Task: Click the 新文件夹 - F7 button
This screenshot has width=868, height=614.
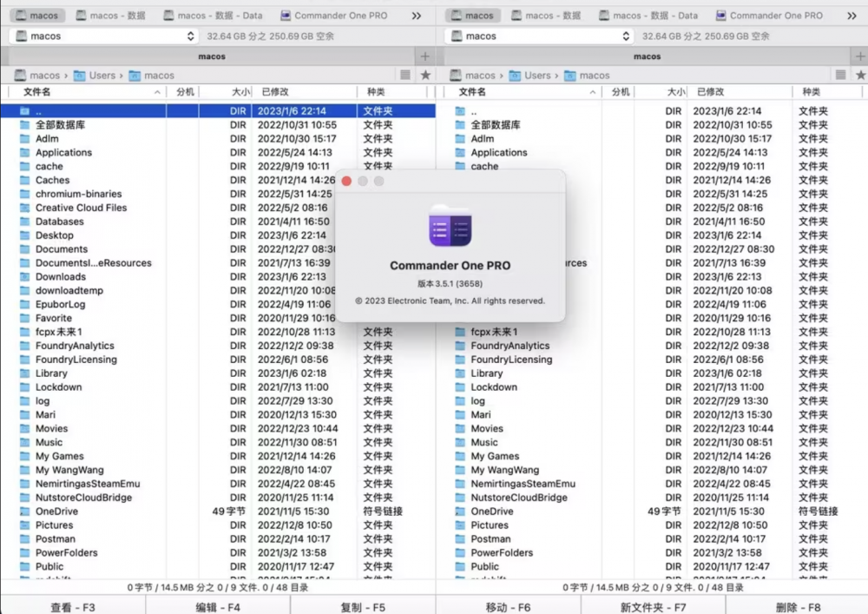Action: point(654,607)
